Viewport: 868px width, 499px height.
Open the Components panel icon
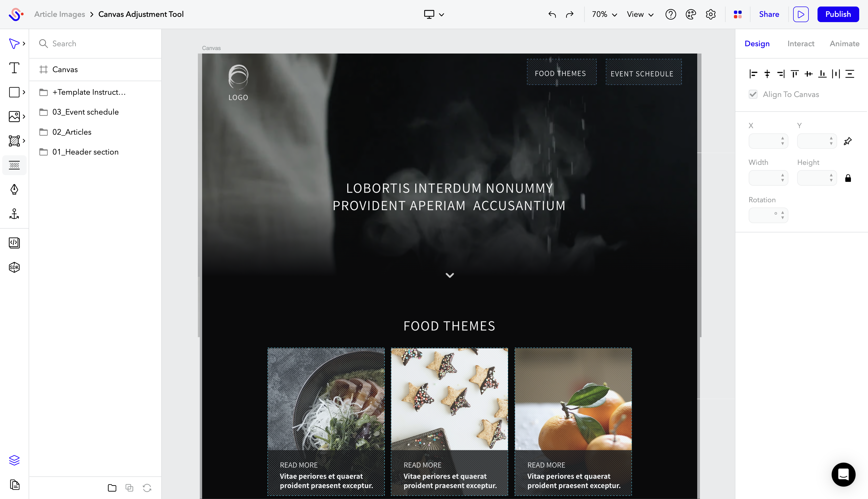14,141
